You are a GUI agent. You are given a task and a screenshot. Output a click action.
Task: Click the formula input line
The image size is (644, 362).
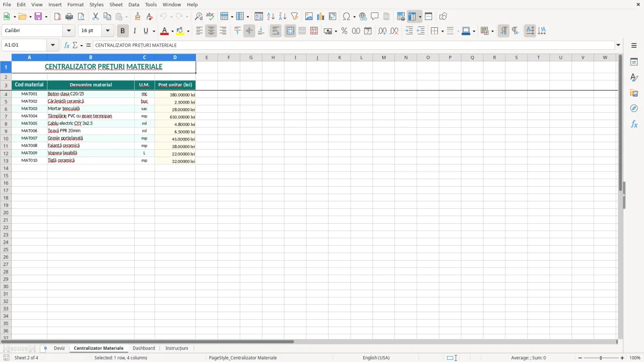pos(354,45)
